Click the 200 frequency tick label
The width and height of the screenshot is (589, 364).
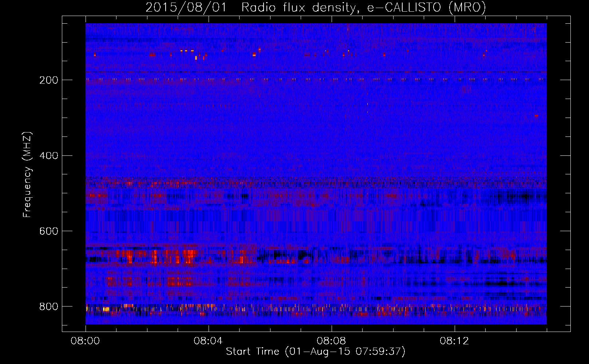tap(49, 80)
